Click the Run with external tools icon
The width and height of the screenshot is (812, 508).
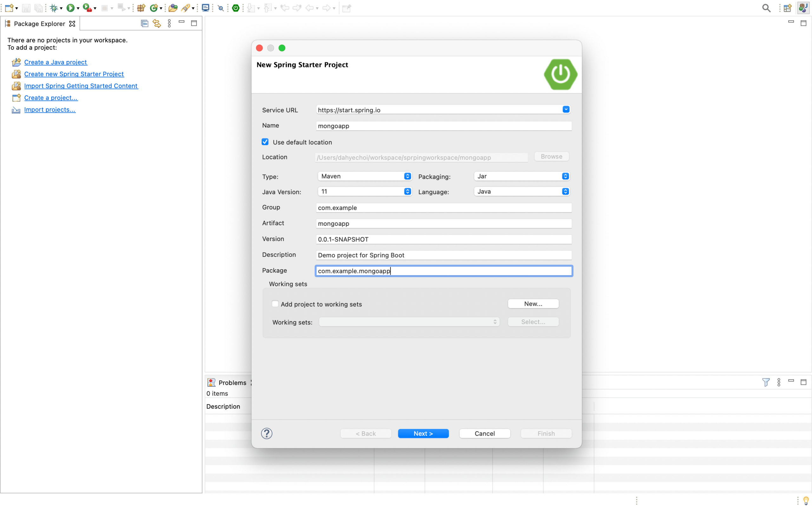point(87,8)
